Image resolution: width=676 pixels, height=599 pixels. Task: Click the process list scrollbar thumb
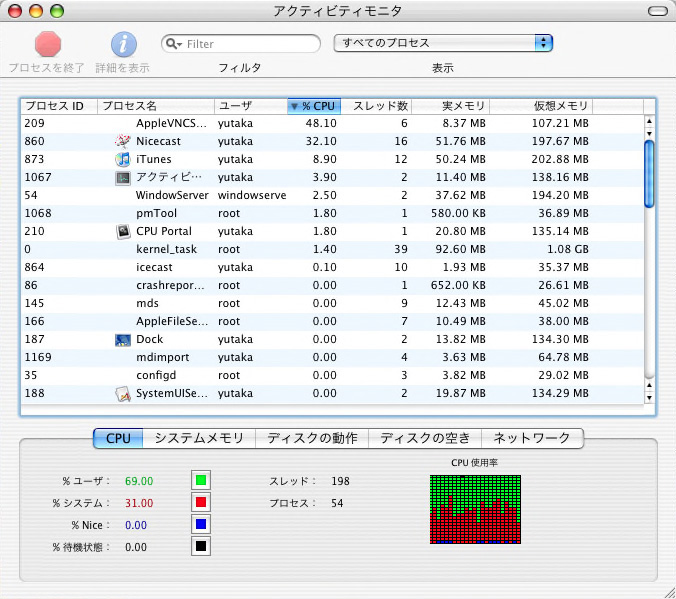pyautogui.click(x=648, y=173)
